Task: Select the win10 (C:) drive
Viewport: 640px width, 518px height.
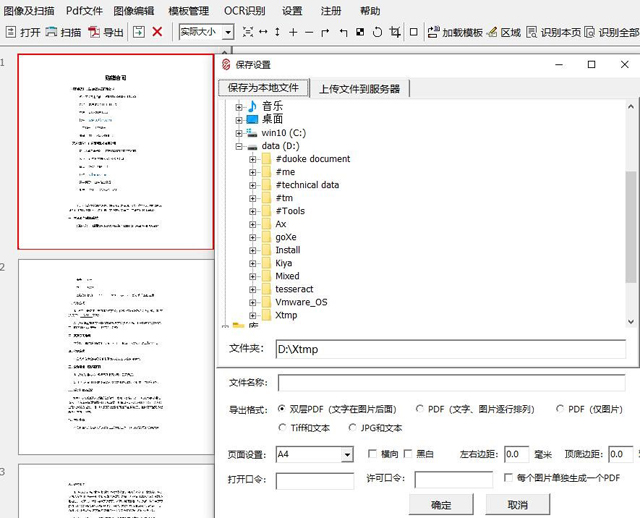Action: pos(284,133)
